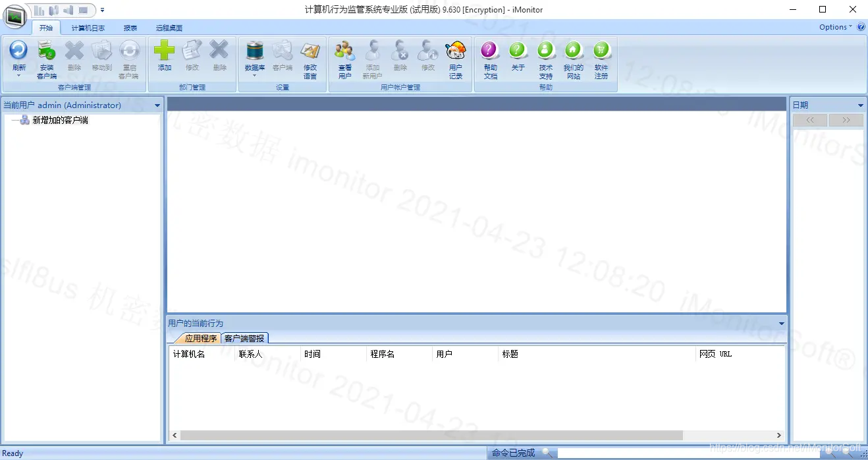Open the 用户记录 user records icon

point(455,51)
